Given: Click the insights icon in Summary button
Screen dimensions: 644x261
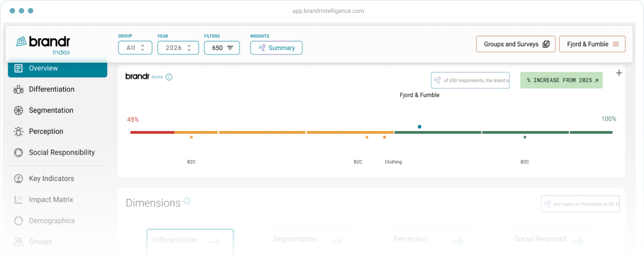Looking at the screenshot, I should click(x=262, y=48).
